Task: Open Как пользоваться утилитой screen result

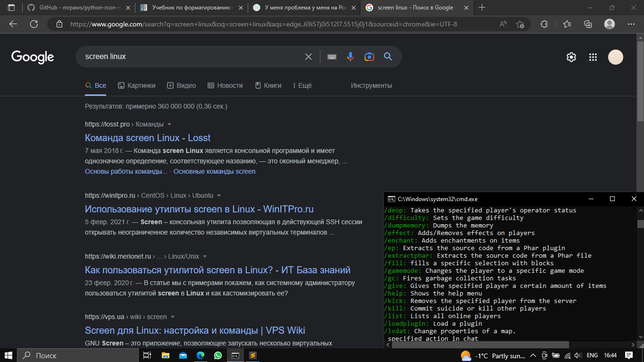Action: pyautogui.click(x=217, y=270)
